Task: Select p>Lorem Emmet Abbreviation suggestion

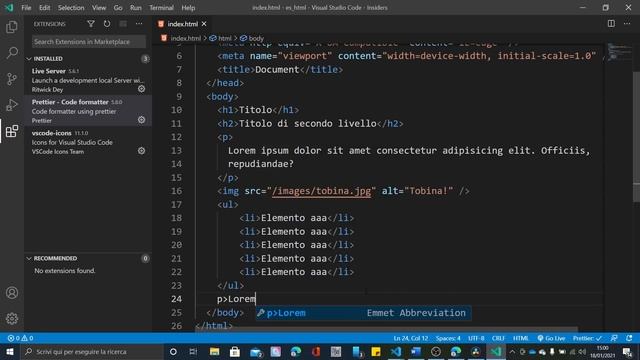Action: coord(363,313)
